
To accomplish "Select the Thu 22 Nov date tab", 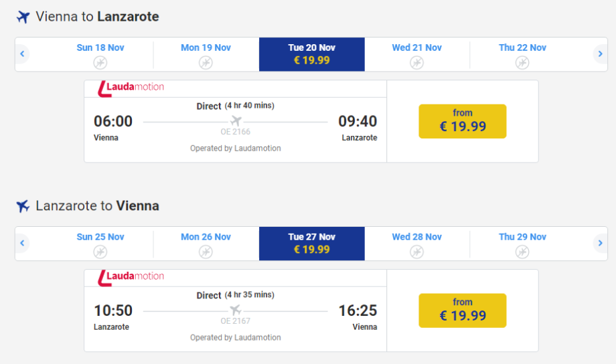I will point(522,54).
